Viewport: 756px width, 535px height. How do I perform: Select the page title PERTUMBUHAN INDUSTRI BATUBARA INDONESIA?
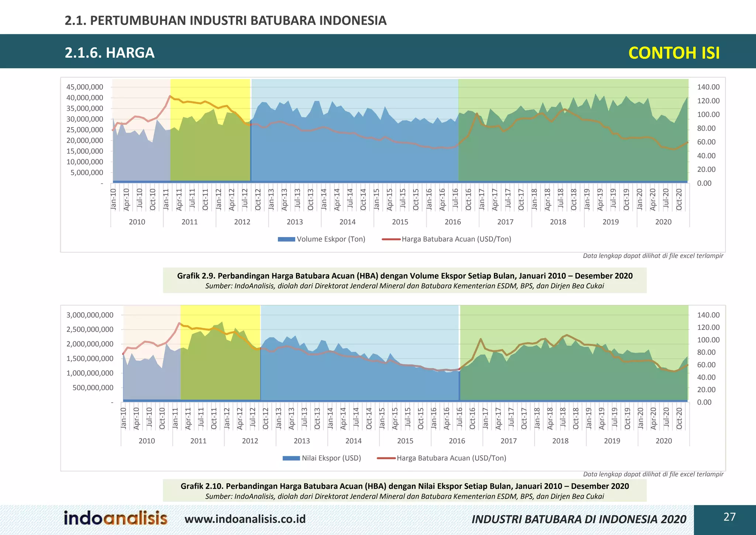pos(226,20)
